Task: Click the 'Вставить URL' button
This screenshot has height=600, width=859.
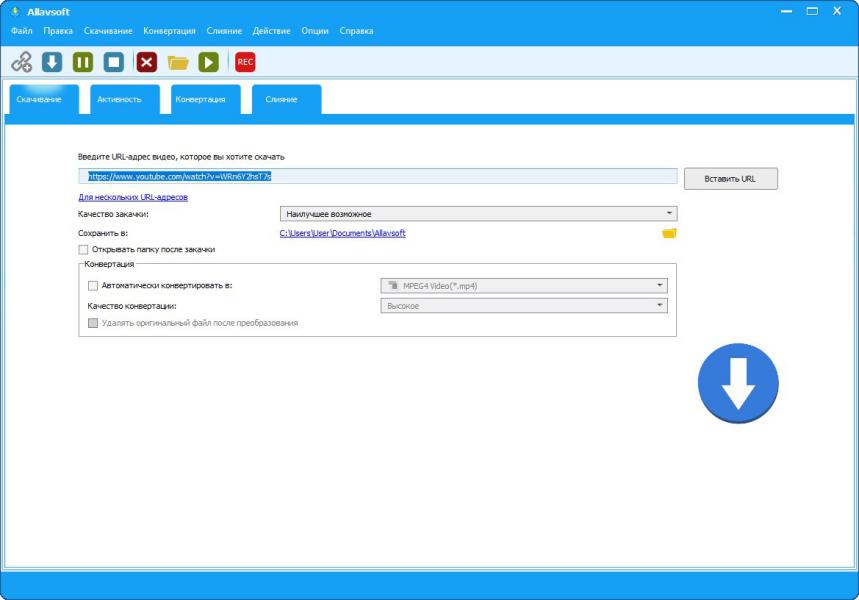Action: 730,179
